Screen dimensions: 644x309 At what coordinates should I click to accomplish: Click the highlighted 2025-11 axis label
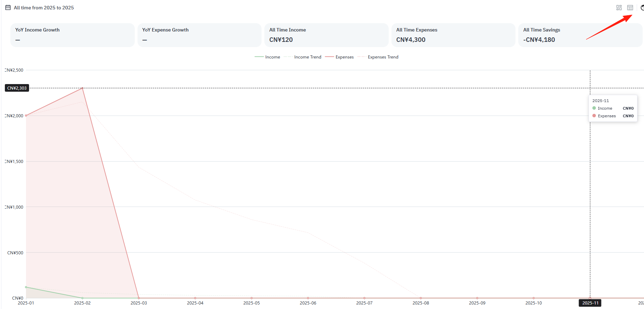[590, 303]
